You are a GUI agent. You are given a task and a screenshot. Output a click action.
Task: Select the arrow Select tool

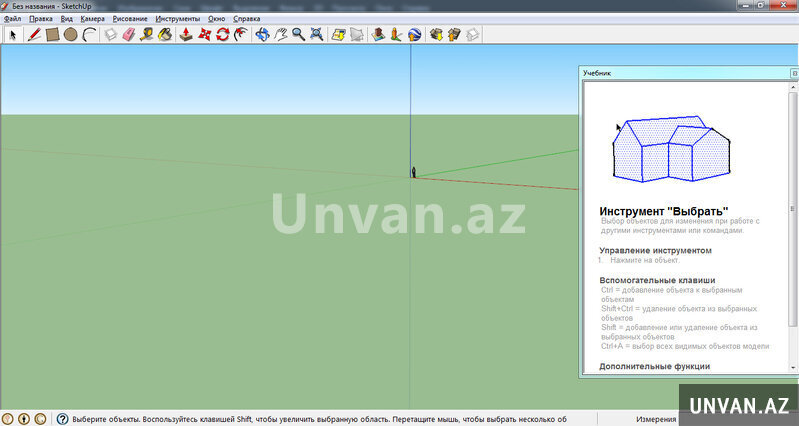(x=13, y=34)
